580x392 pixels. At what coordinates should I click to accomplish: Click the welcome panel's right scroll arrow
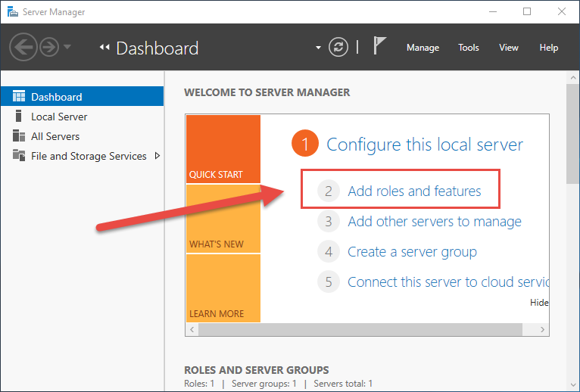542,329
